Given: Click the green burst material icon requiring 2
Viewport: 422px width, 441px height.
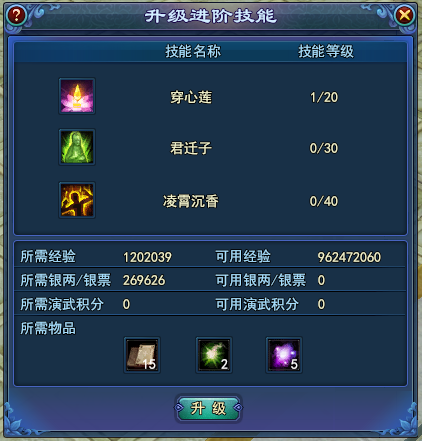Looking at the screenshot, I should 214,355.
